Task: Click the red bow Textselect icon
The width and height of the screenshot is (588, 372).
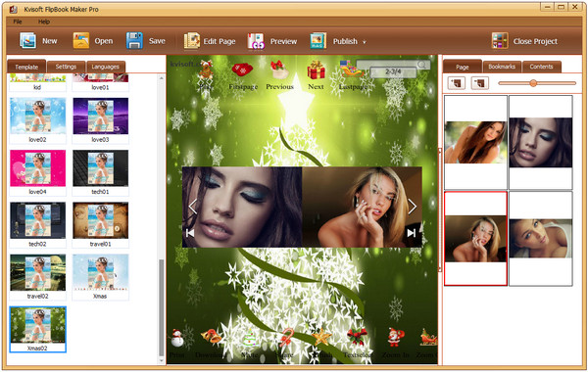Action: click(357, 337)
